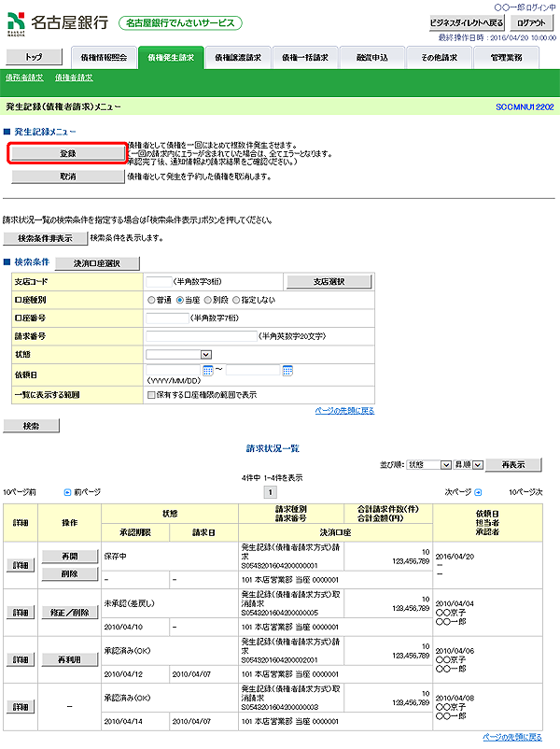Image resolution: width=560 pixels, height=749 pixels.
Task: Click screen ID SCCMNU12202
Action: pos(525,107)
